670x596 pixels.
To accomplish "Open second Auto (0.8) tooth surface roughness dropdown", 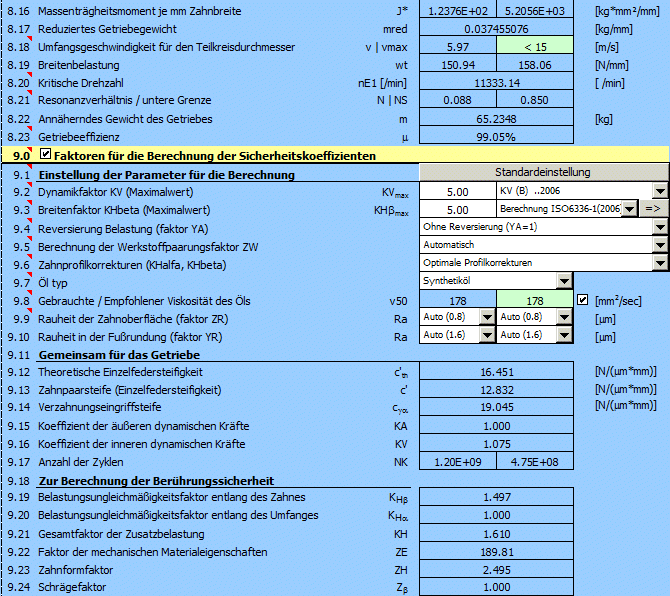I will [x=564, y=317].
